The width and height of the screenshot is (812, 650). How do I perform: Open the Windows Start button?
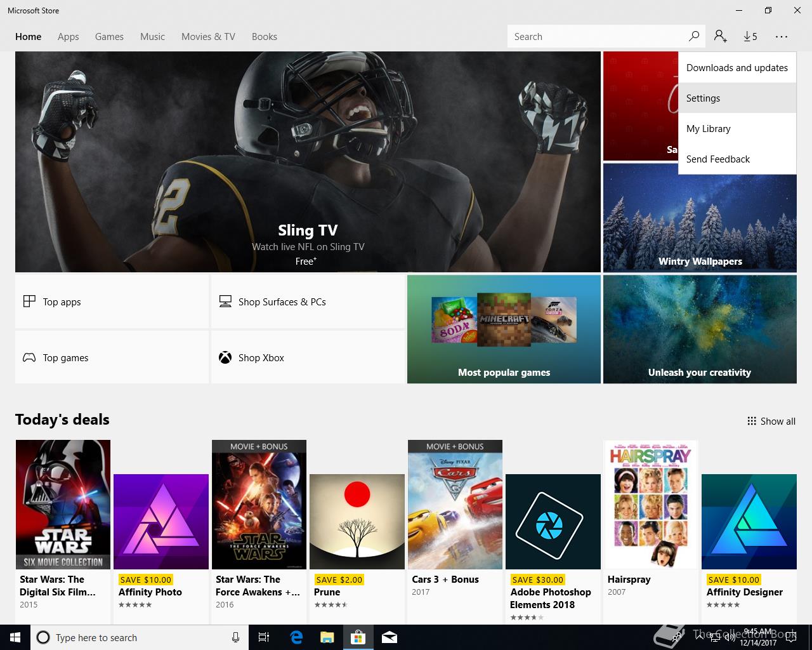[x=15, y=637]
